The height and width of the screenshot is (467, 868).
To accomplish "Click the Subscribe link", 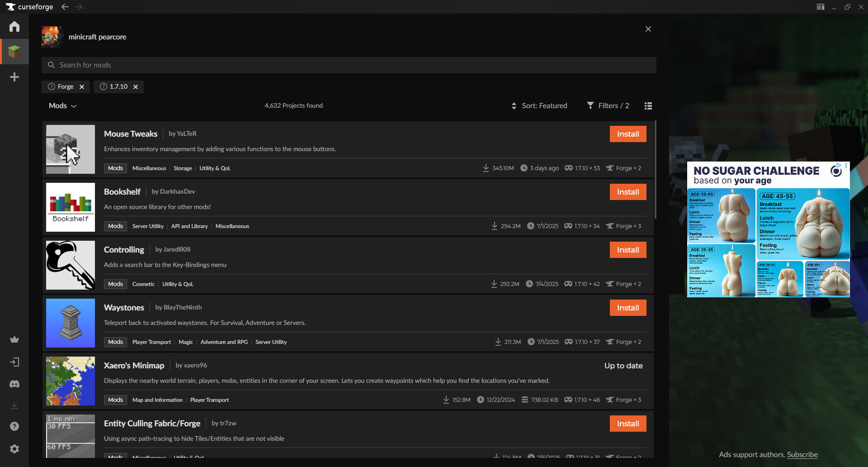I will click(x=802, y=455).
